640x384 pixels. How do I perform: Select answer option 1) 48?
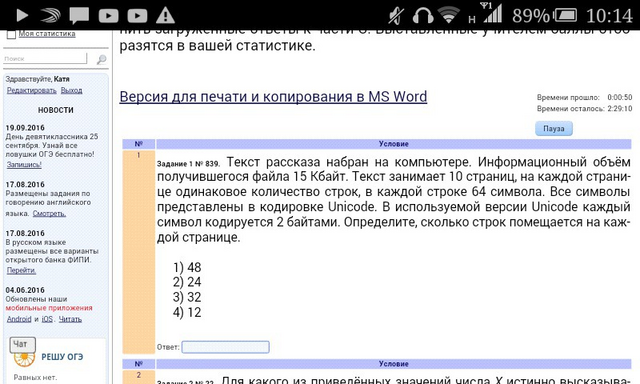(187, 267)
